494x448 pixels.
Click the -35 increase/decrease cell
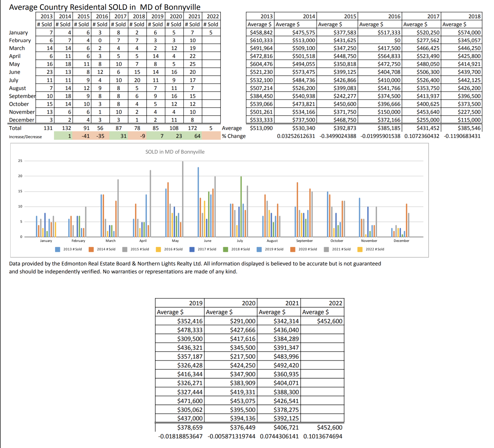point(100,136)
